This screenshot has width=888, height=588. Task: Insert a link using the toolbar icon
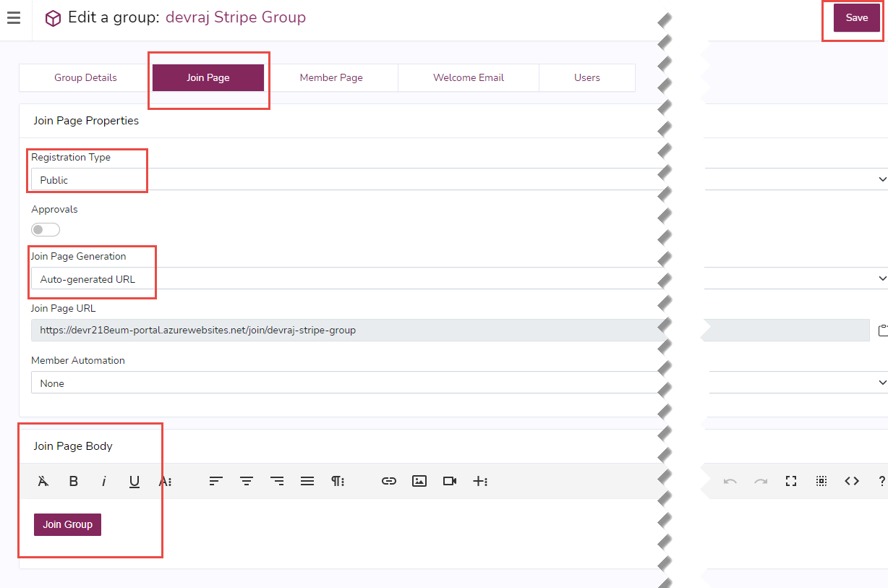(x=389, y=481)
